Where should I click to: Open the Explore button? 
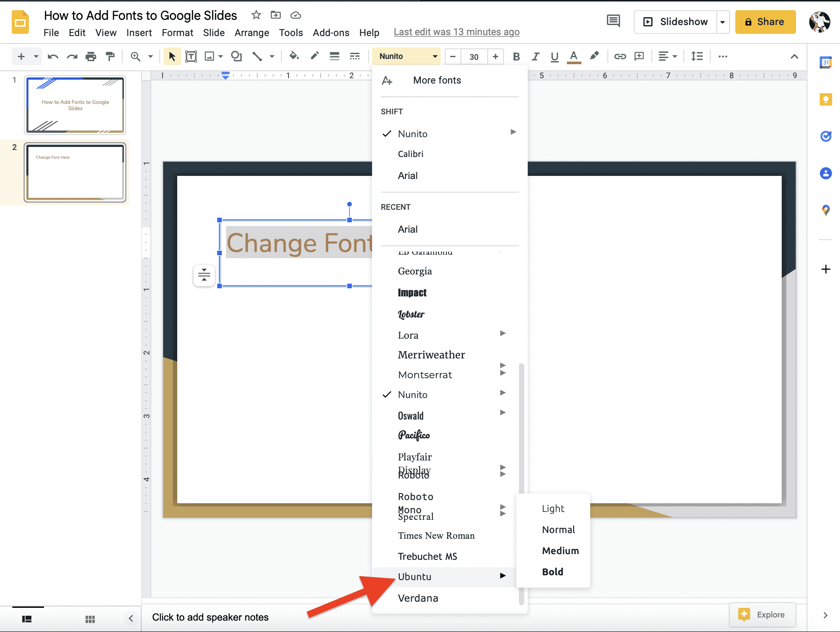click(762, 614)
